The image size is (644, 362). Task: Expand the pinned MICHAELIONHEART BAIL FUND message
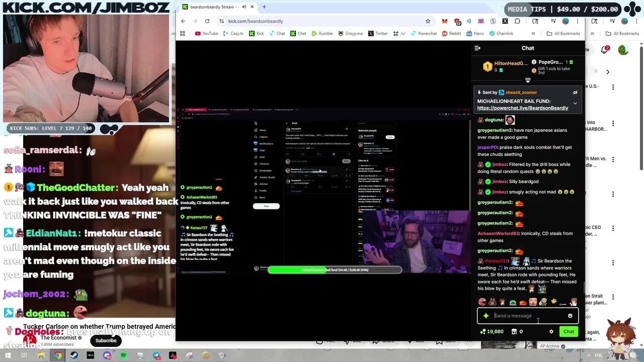pos(575,104)
